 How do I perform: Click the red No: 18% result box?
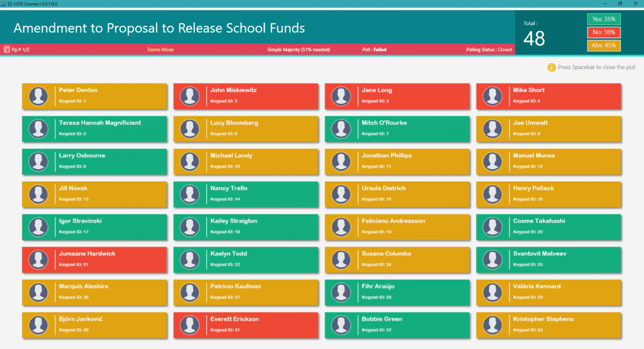click(604, 32)
